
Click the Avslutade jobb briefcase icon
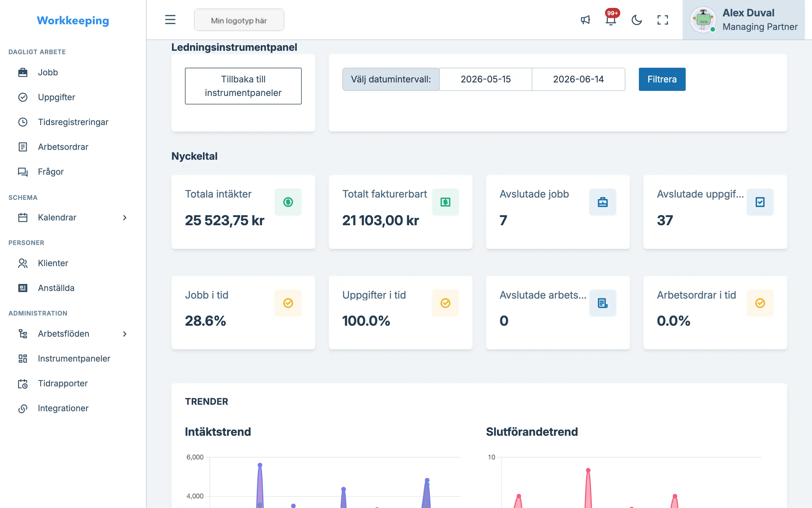pos(603,202)
